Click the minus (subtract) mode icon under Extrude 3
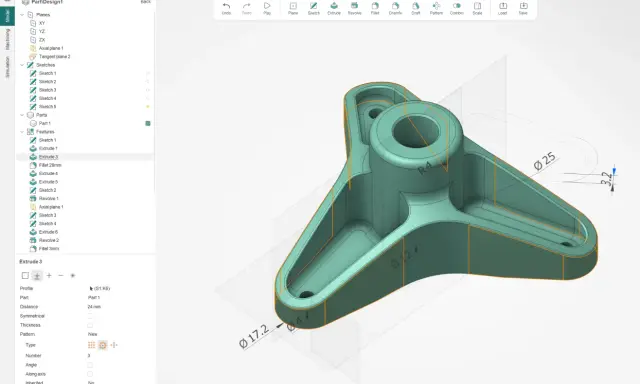 [61, 276]
